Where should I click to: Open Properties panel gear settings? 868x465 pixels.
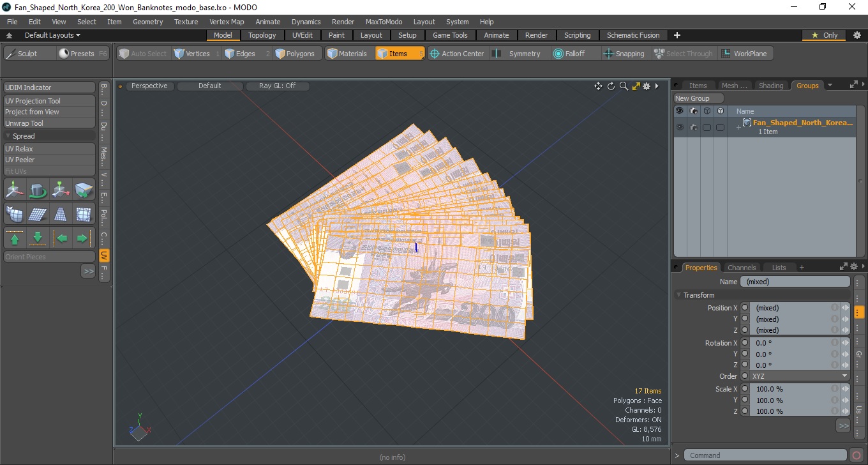click(853, 267)
